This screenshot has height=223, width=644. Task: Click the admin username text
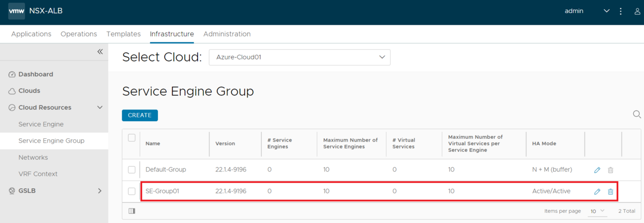point(574,11)
